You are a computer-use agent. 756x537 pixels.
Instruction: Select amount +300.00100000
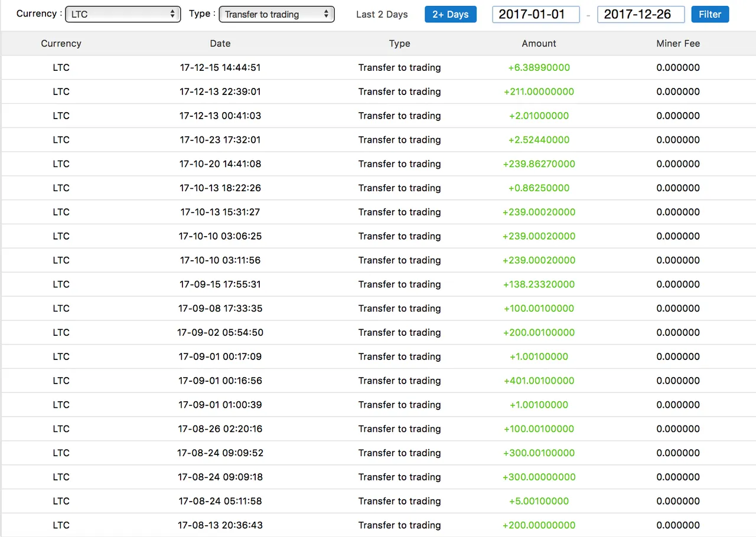(539, 453)
